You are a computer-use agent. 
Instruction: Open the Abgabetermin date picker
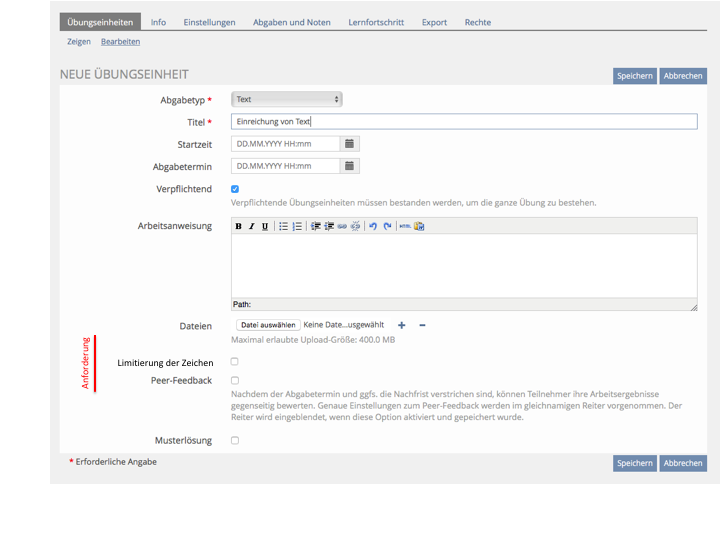[349, 166]
